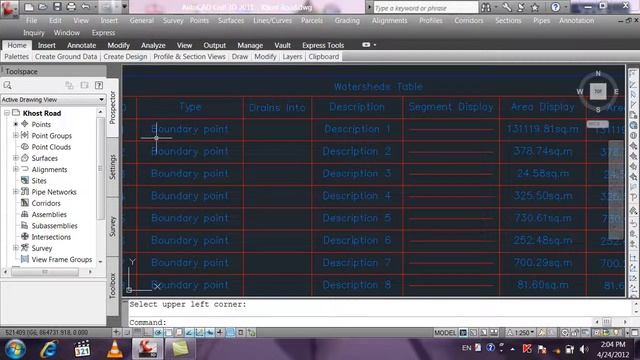Open VLC media player from taskbar
The image size is (640, 360).
point(115,349)
